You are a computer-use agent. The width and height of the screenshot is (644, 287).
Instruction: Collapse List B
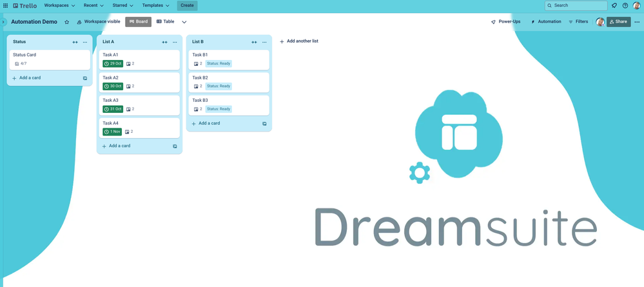pos(254,42)
